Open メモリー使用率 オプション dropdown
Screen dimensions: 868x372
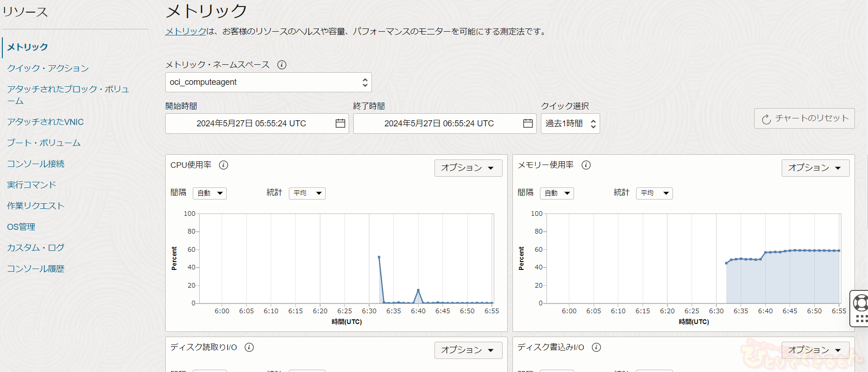tap(815, 168)
